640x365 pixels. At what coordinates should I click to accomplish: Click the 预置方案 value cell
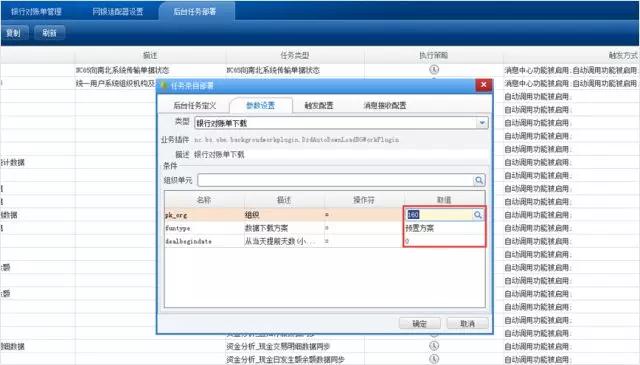click(x=444, y=228)
